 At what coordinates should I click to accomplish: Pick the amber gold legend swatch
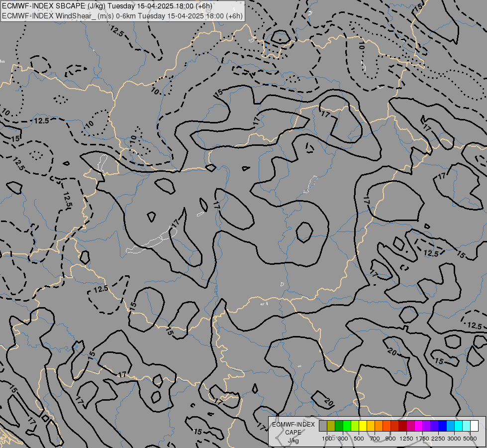pos(371,426)
